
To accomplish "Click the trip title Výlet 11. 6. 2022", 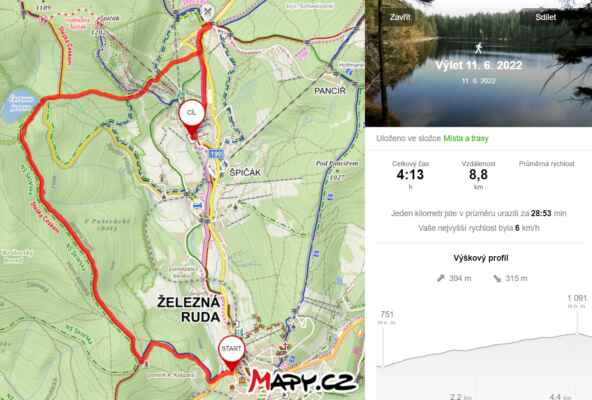I will [x=478, y=65].
